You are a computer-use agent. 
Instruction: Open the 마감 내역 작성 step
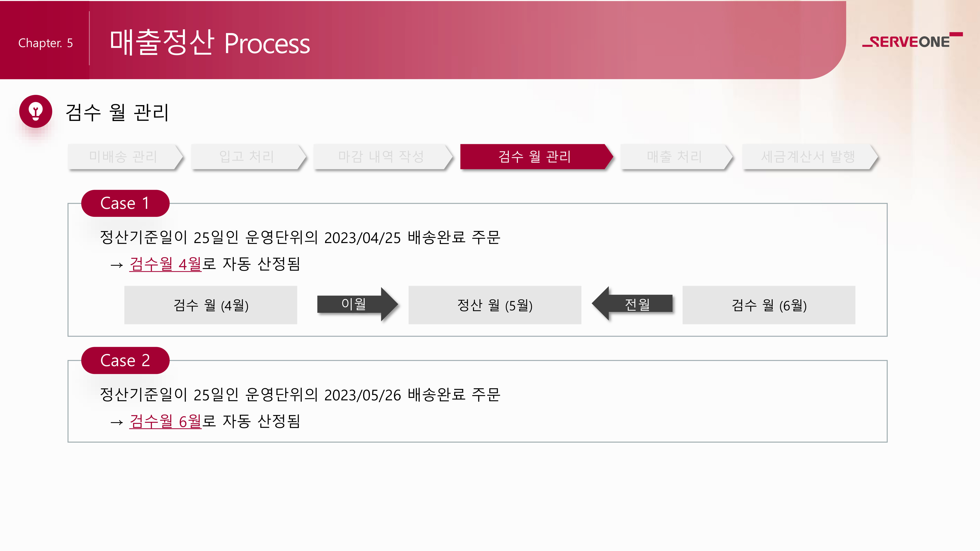tap(381, 156)
